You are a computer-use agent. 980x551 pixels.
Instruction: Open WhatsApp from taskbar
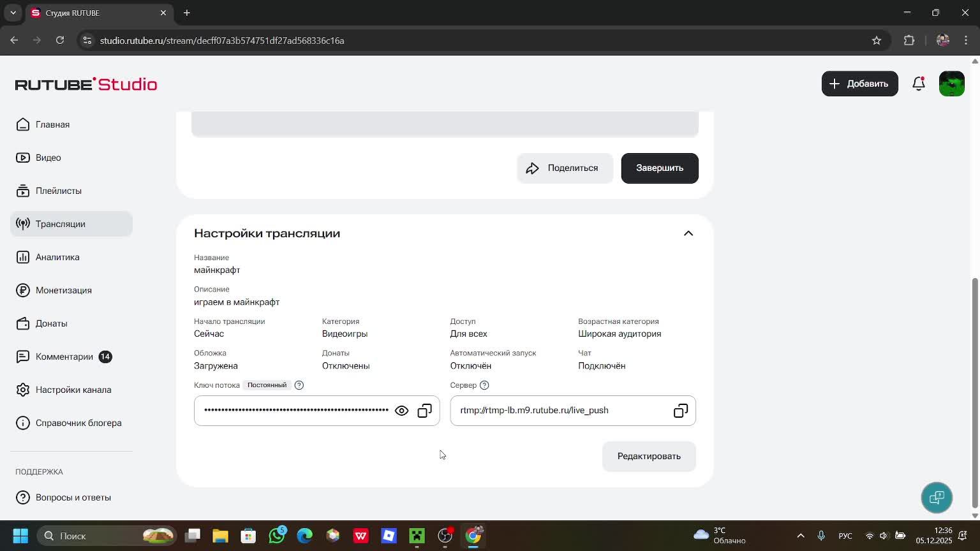click(277, 536)
